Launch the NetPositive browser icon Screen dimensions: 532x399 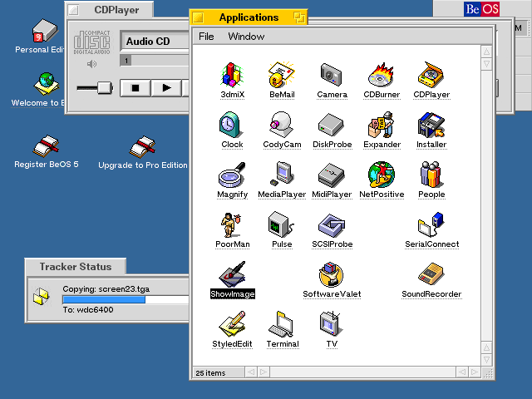coord(382,175)
